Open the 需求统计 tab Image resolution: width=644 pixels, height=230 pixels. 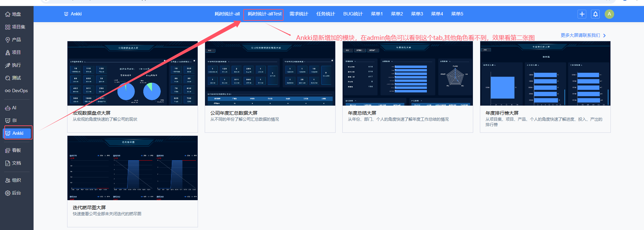point(299,14)
